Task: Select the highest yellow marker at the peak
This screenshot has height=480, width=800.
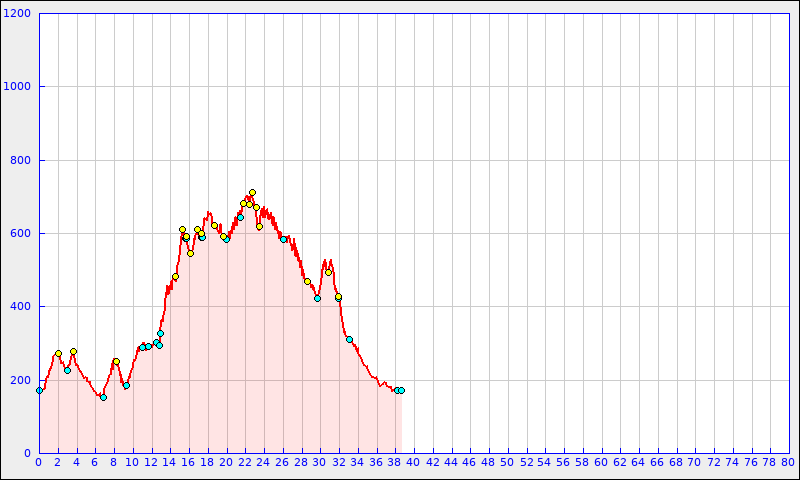Action: 252,192
